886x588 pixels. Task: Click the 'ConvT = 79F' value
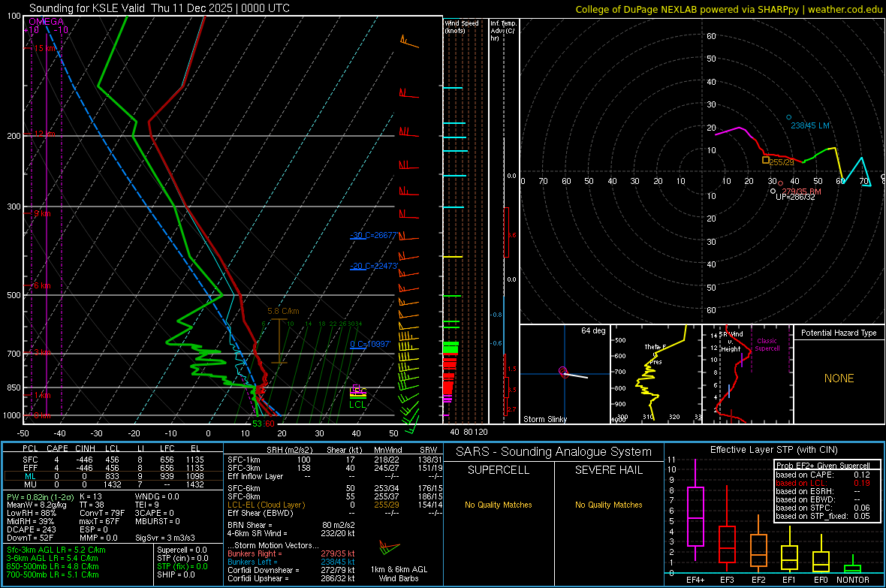click(x=101, y=514)
